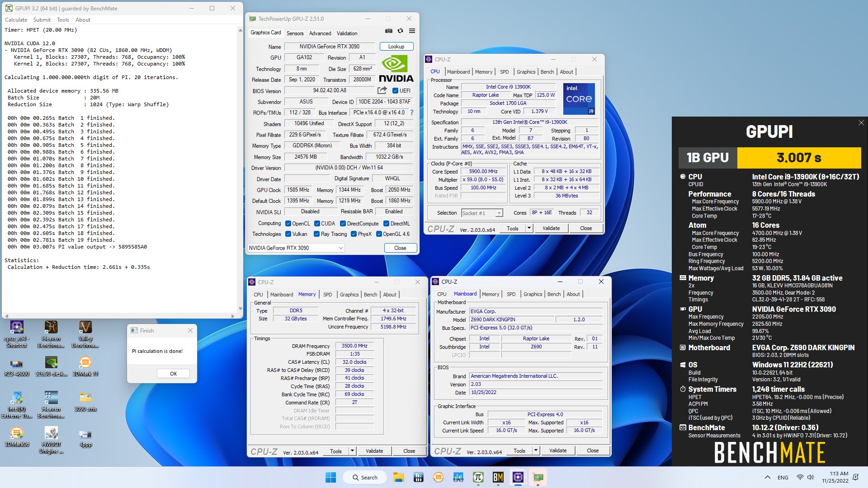
Task: Toggle the PhysX checkbox
Action: point(354,234)
